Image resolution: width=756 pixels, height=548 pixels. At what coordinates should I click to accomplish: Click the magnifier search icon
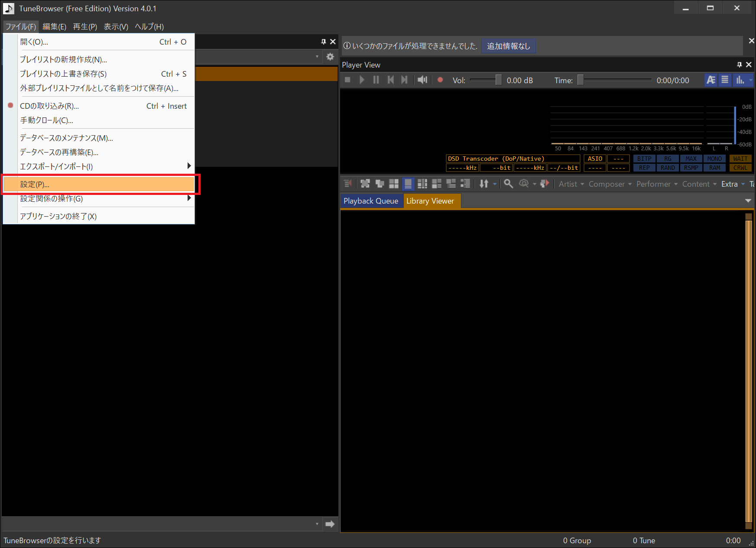(509, 184)
